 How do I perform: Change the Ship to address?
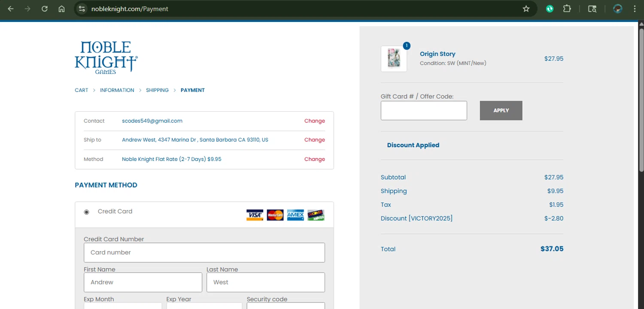click(315, 140)
